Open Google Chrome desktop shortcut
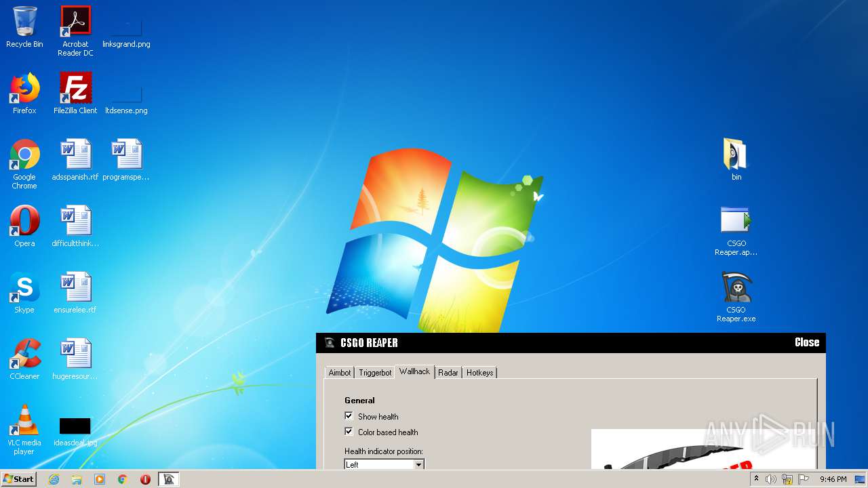This screenshot has width=868, height=488. 24,164
